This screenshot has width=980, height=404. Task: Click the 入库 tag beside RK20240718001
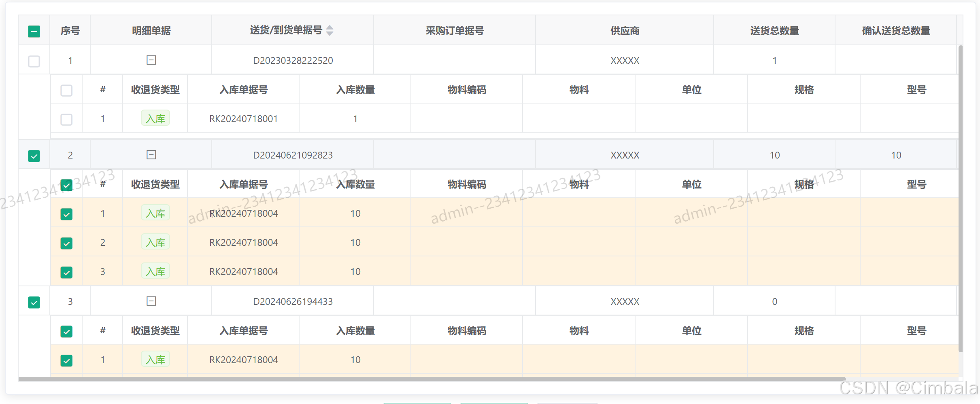pos(155,118)
